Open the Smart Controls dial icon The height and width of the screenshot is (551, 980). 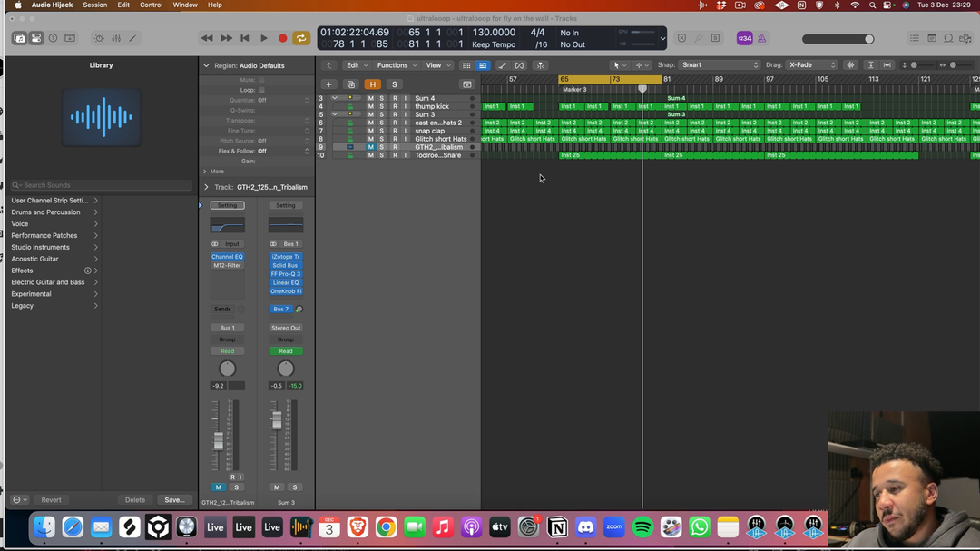[x=99, y=38]
